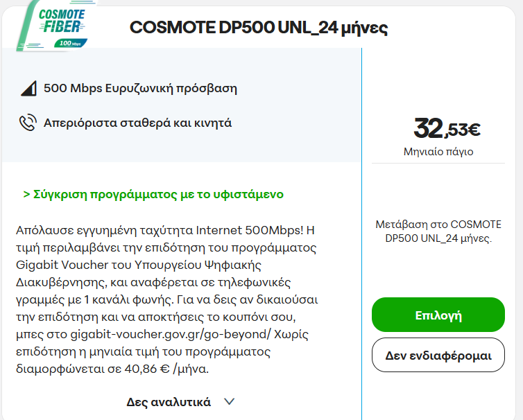Select the plan with the green Επιλογή button
Screen dimensions: 523x420
438,315
